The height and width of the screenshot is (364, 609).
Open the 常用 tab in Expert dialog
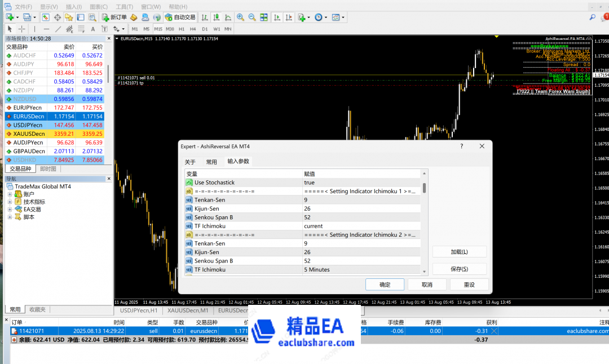[x=211, y=162]
